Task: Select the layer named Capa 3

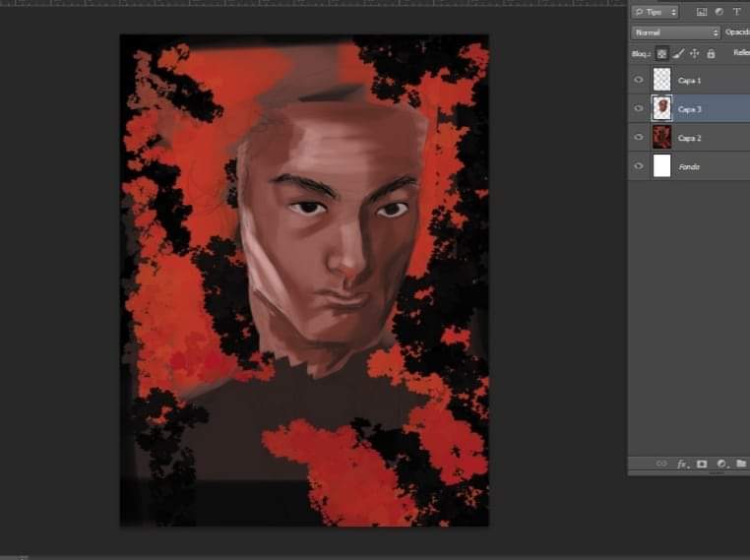Action: 689,109
